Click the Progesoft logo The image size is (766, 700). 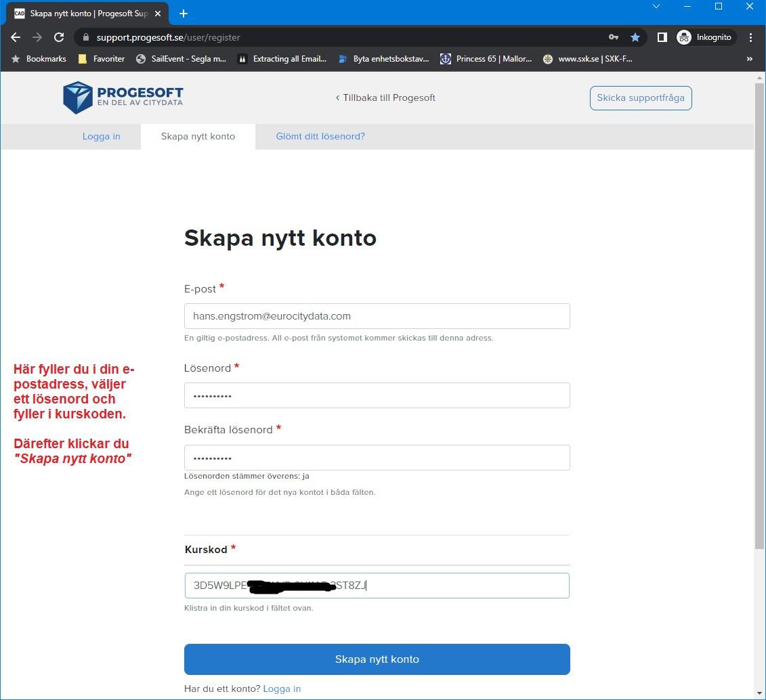pyautogui.click(x=123, y=97)
